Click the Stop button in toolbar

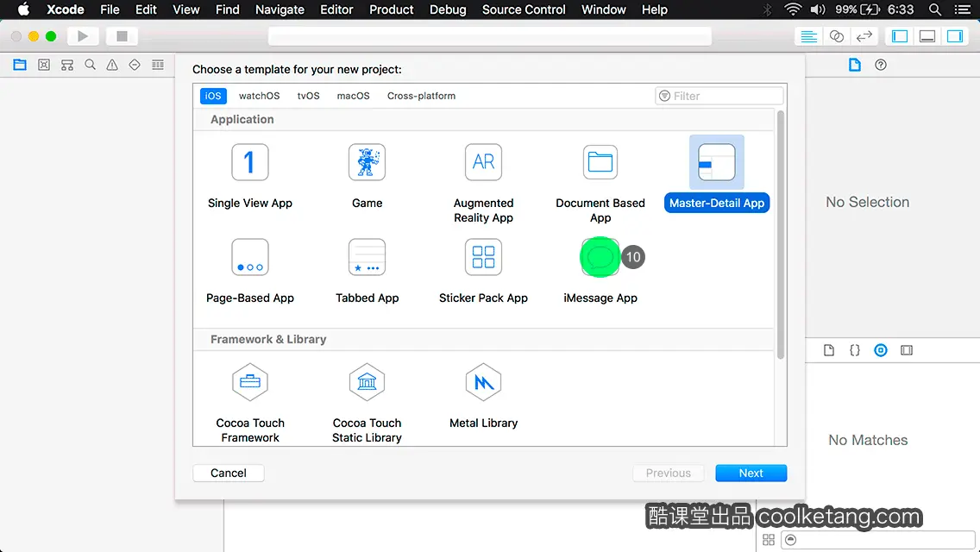click(122, 36)
